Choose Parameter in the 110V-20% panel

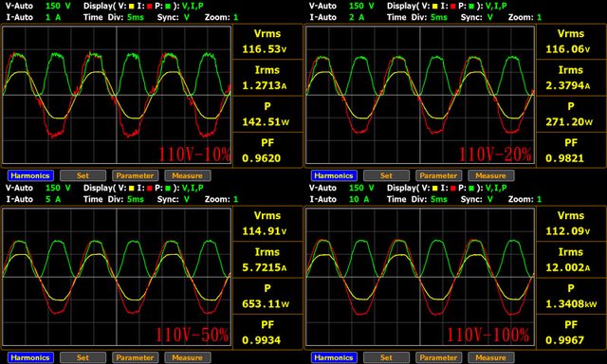(438, 175)
